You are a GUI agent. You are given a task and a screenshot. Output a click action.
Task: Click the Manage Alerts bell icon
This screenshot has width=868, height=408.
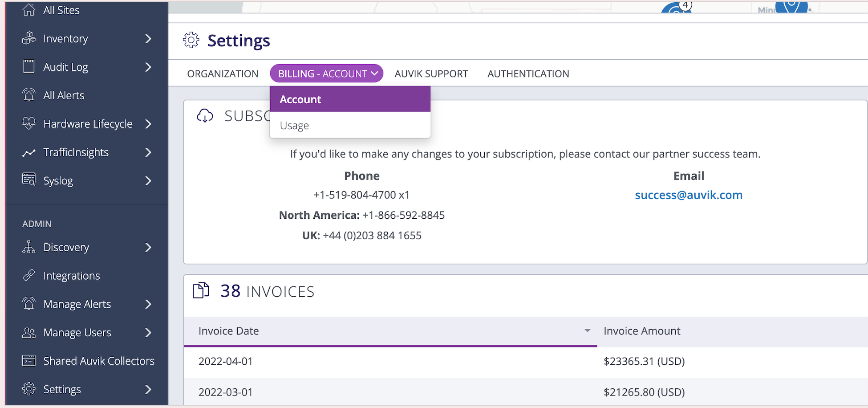click(29, 303)
